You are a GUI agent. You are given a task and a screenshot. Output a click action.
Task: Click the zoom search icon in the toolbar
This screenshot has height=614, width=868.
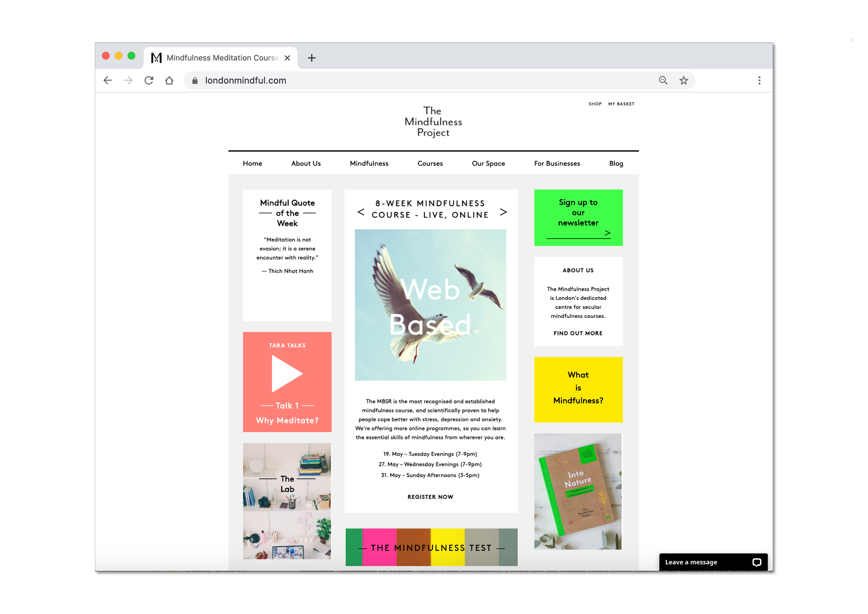point(663,80)
